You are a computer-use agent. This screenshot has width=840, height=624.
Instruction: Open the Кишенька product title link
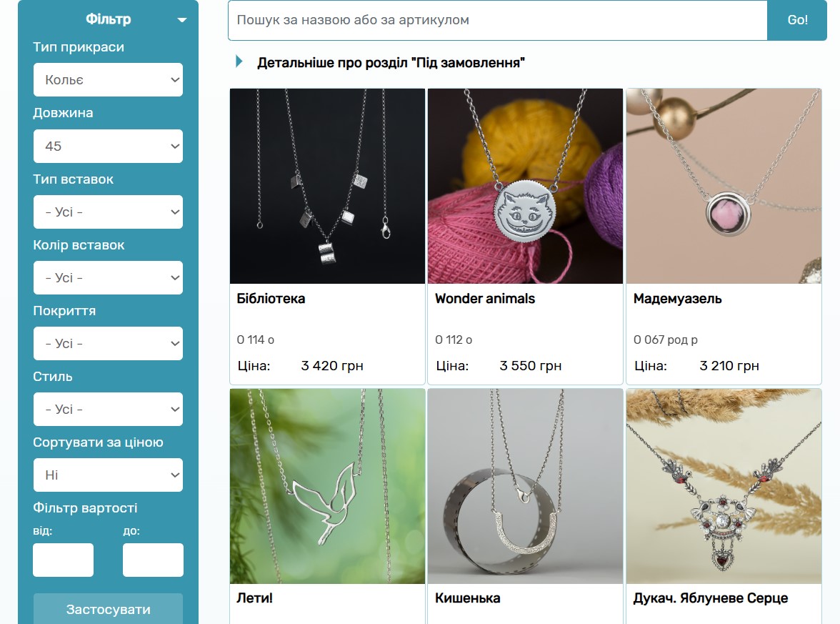click(468, 598)
